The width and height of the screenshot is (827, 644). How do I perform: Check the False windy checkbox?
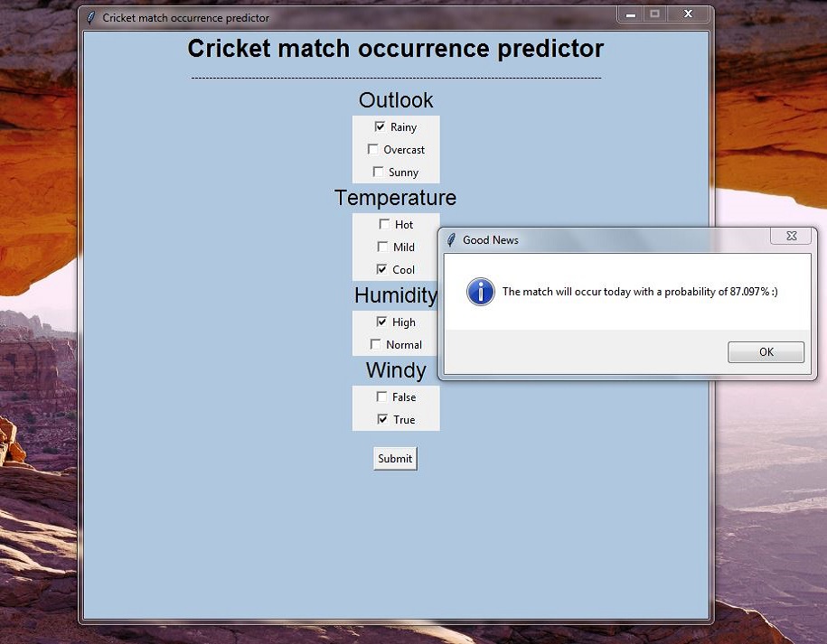tap(381, 397)
